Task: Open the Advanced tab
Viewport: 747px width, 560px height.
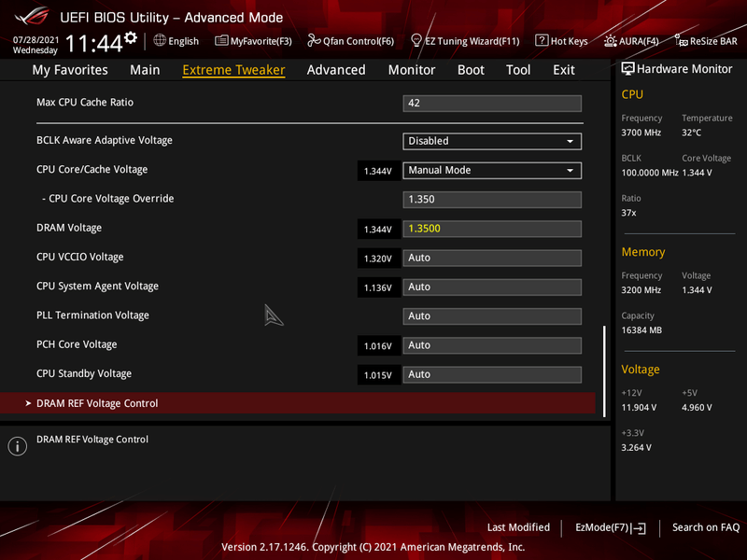Action: click(336, 69)
